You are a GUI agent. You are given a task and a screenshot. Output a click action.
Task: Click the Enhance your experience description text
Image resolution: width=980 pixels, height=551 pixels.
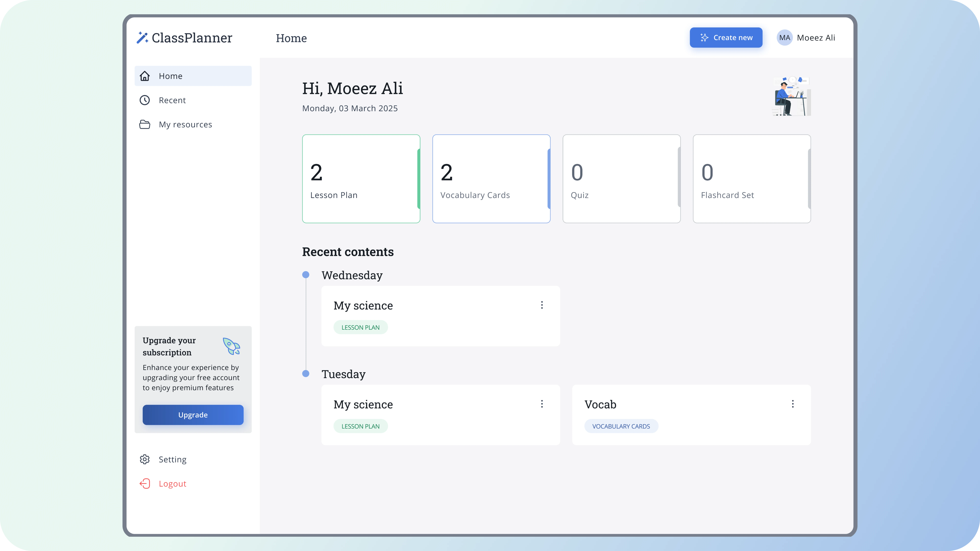click(191, 378)
